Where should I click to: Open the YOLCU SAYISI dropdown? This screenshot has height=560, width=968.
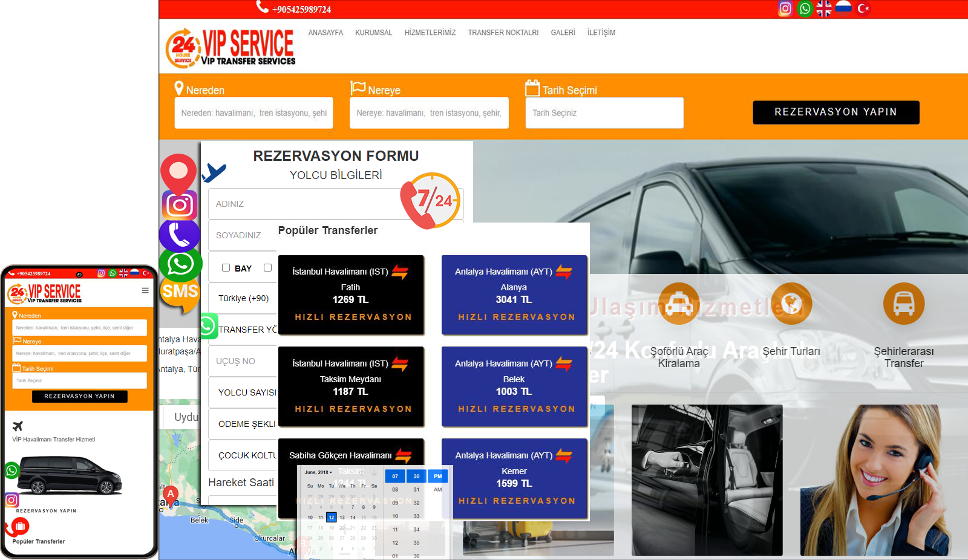(x=243, y=392)
